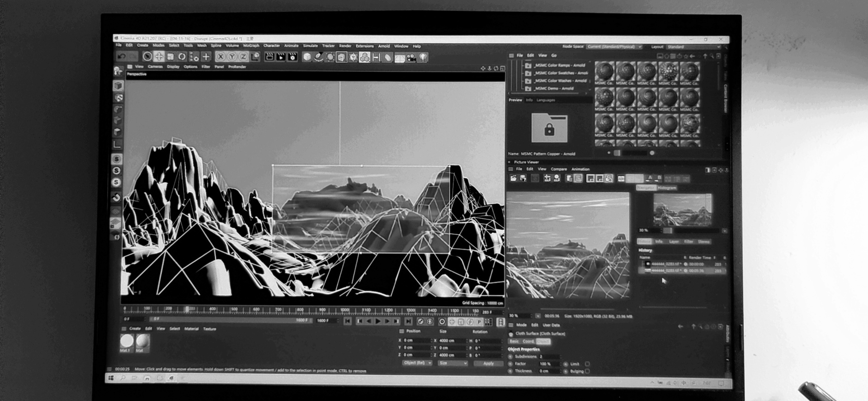Screen dimensions: 868x401
Task: Toggle the X axis lock
Action: pyautogui.click(x=220, y=57)
